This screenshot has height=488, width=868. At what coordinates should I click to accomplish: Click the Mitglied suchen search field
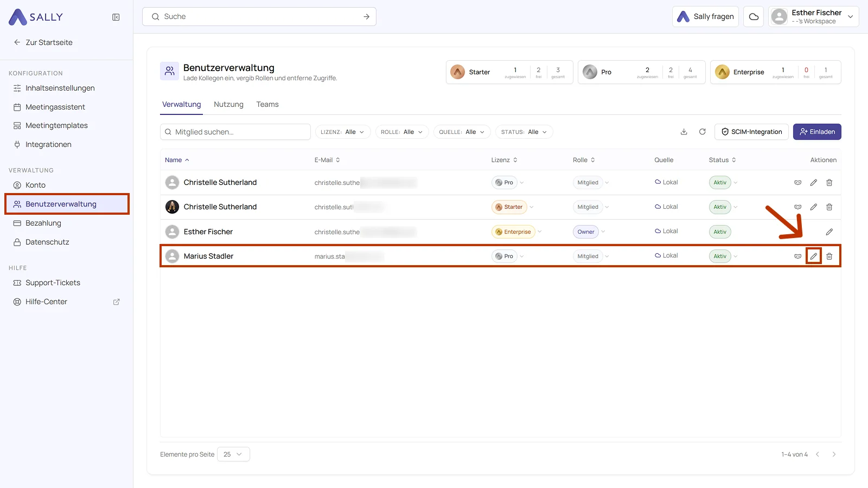click(x=235, y=132)
